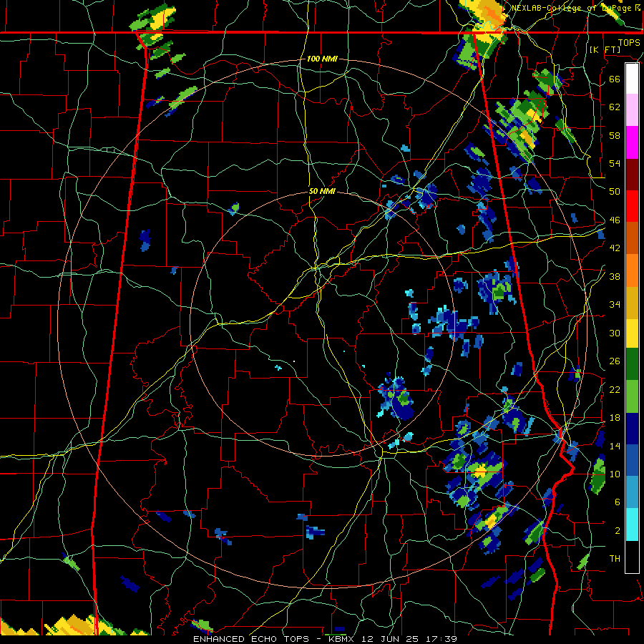
Task: Click the legend value 46
Action: (615, 220)
